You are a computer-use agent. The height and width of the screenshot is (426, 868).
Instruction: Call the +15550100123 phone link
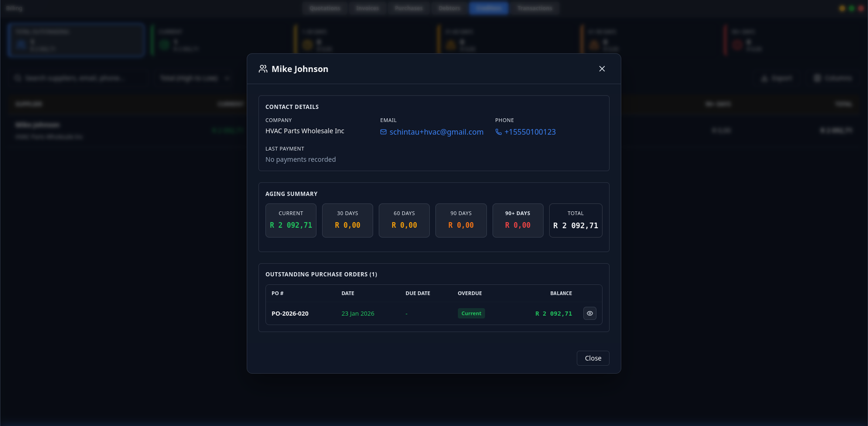[530, 132]
